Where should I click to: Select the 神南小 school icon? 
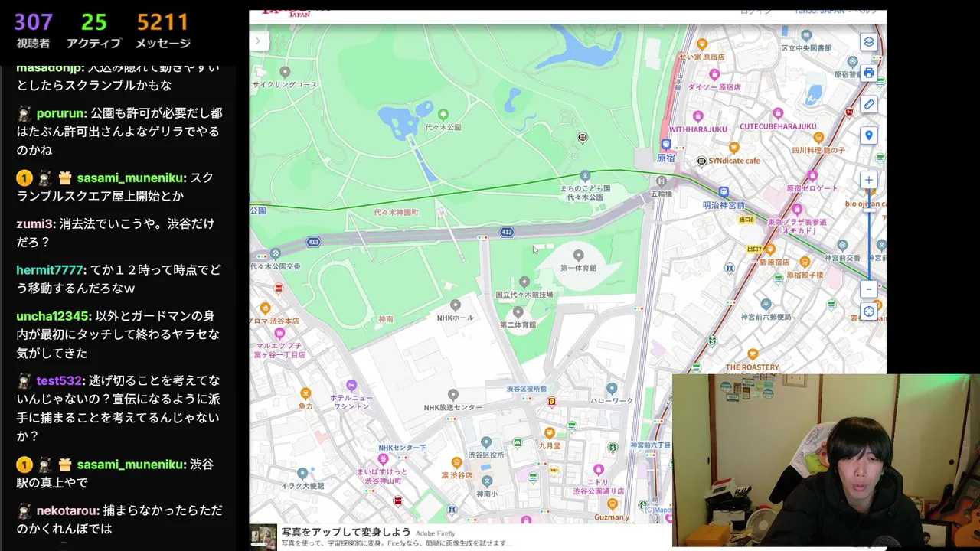[485, 482]
